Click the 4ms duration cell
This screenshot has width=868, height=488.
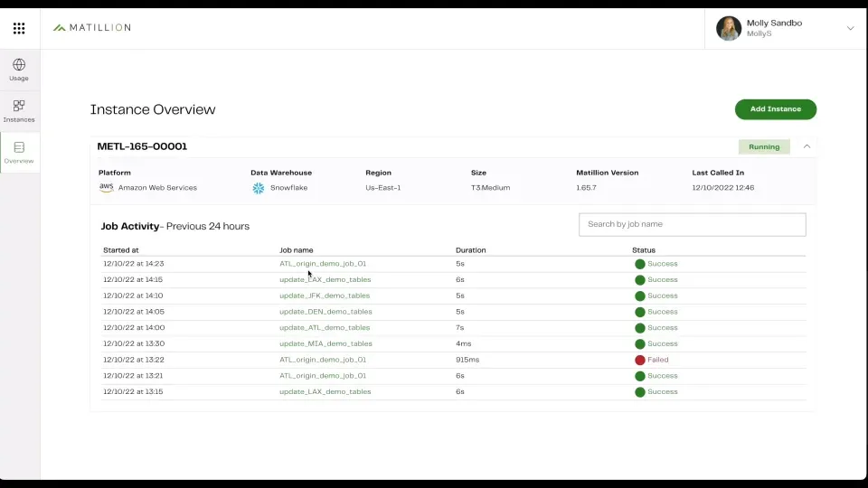coord(463,343)
